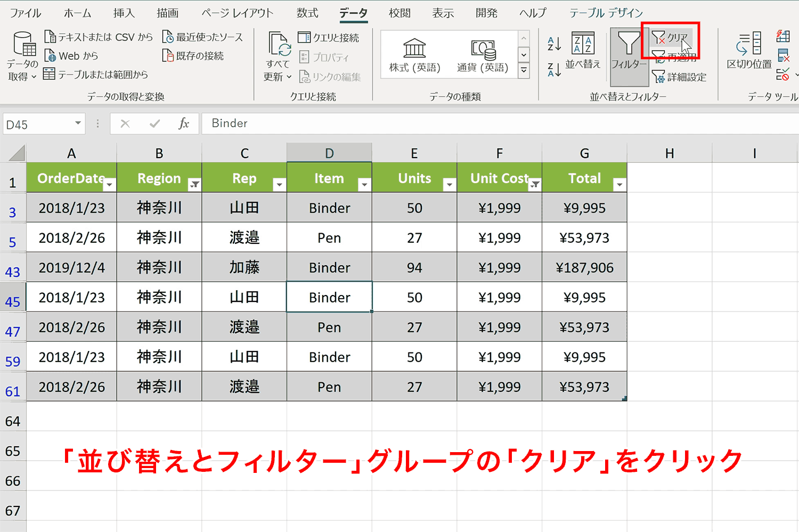Screen dimensions: 799x532
Task: Open the テーブル デザイン tab
Action: pos(606,13)
